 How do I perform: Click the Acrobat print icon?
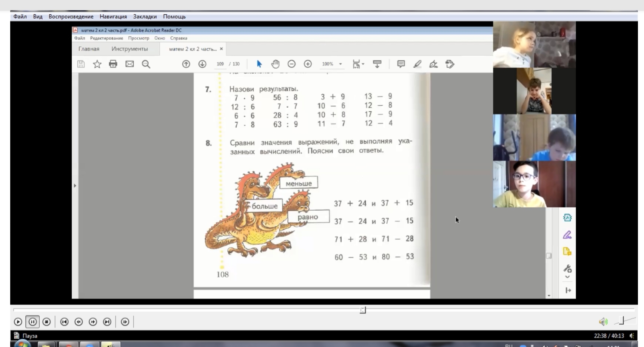tap(113, 64)
